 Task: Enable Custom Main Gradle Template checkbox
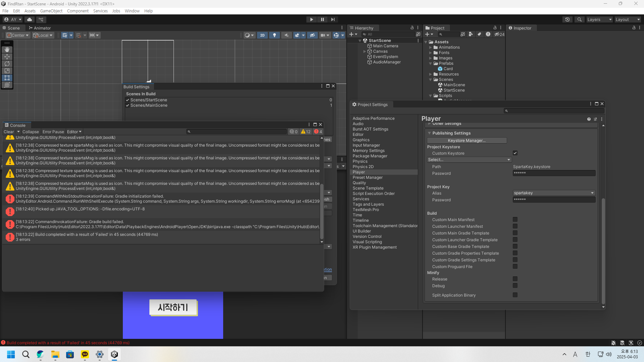pyautogui.click(x=515, y=233)
